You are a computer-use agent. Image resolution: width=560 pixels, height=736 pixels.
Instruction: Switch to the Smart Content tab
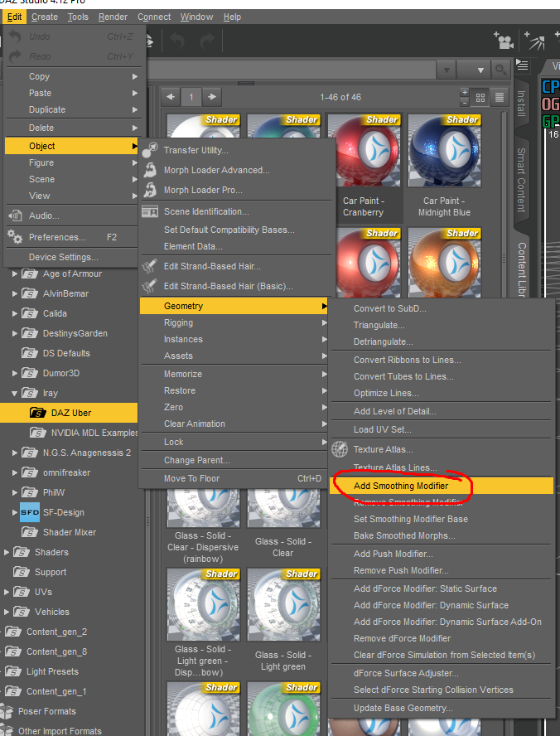pos(521,180)
